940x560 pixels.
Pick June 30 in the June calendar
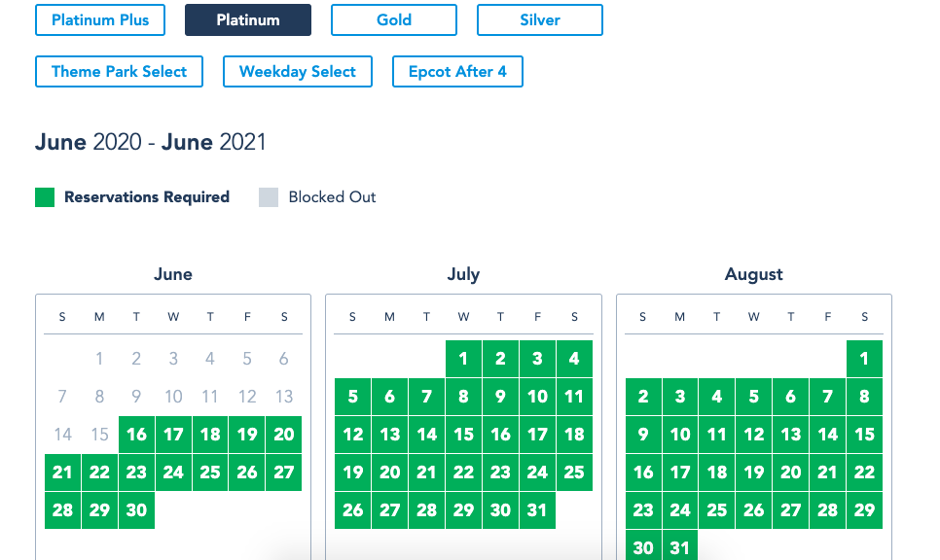(136, 510)
